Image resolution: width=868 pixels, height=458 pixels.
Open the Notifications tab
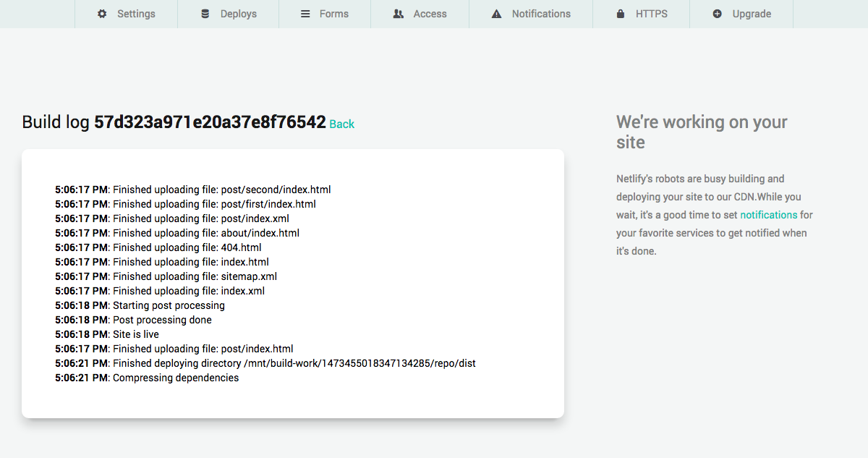541,14
